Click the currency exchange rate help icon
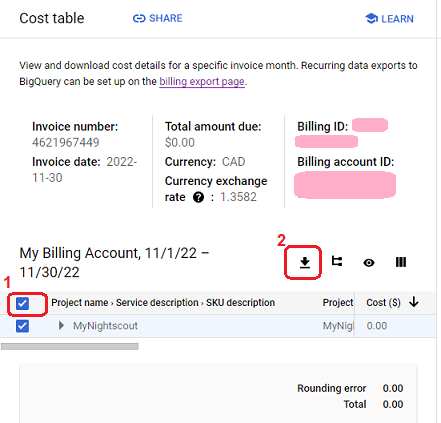Image resolution: width=441 pixels, height=423 pixels. tap(198, 197)
